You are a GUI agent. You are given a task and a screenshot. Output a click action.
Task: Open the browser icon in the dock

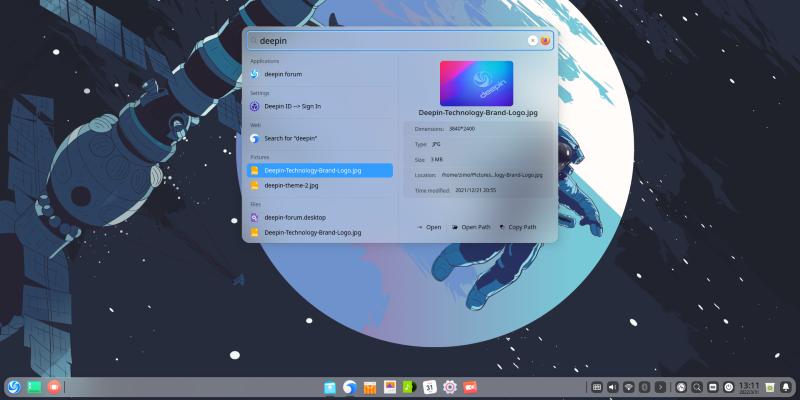point(349,387)
